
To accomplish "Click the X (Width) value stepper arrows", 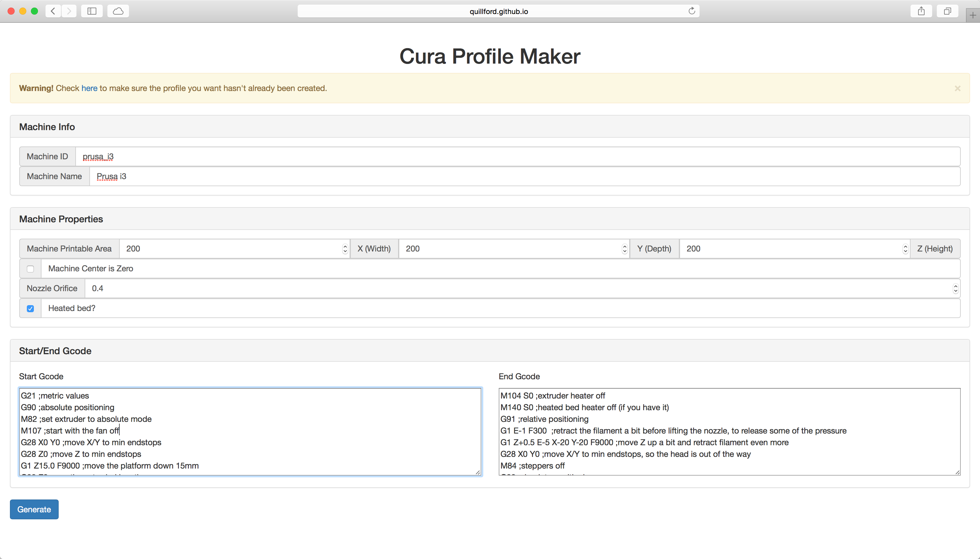I will [345, 249].
